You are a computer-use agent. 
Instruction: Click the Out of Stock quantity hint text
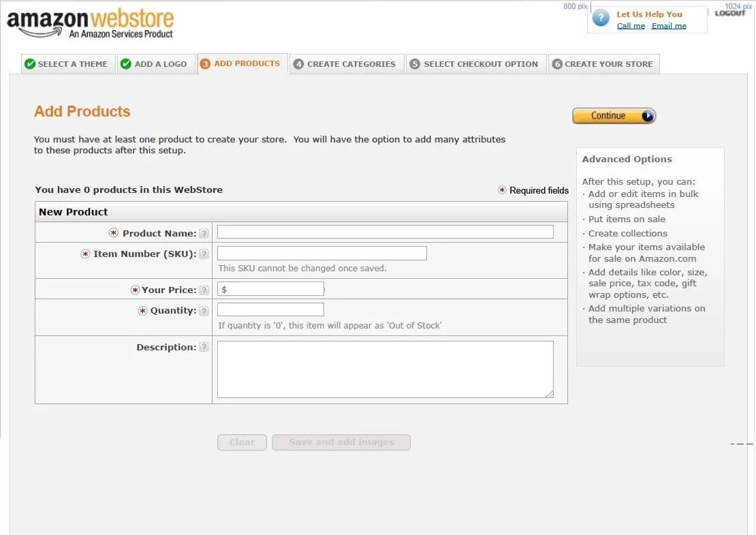coord(330,326)
